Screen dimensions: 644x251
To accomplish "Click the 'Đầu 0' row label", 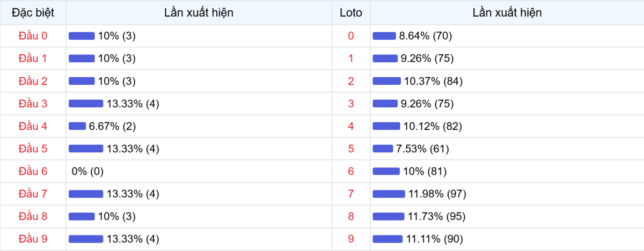I will point(33,36).
